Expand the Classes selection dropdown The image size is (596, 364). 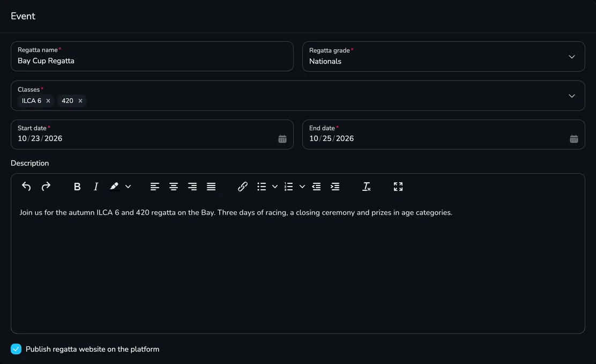572,96
